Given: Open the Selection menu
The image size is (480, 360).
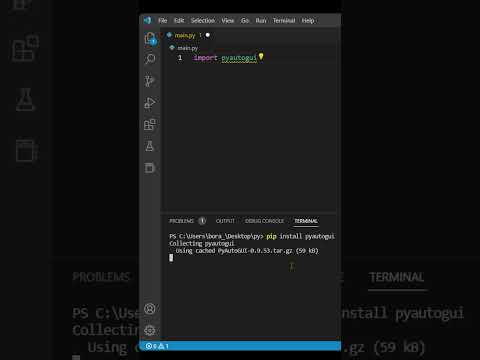Looking at the screenshot, I should pos(203,21).
